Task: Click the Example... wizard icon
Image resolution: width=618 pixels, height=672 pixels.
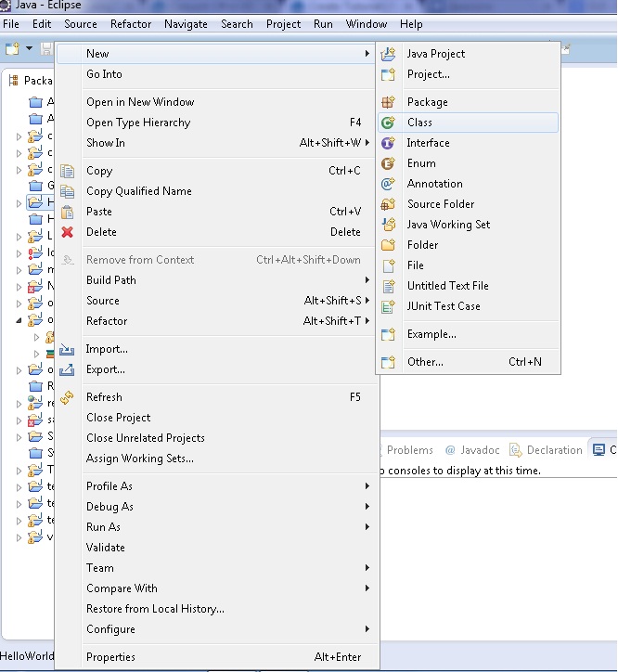Action: (388, 334)
